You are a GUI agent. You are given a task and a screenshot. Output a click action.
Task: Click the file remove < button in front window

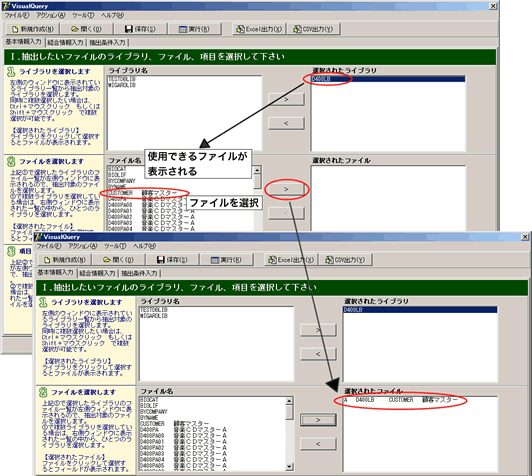(318, 444)
